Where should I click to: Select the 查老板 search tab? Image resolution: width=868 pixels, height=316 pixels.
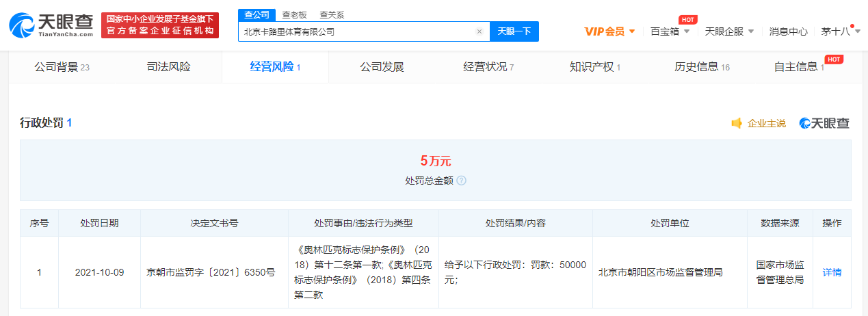295,14
